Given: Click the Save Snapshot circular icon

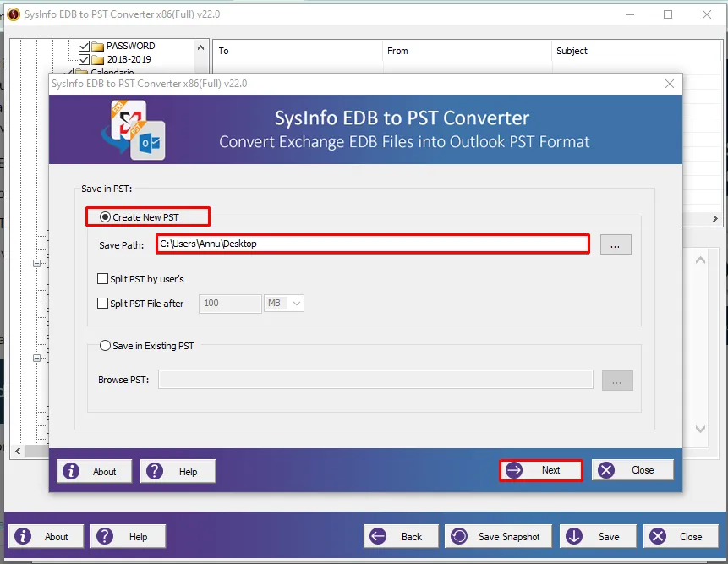Looking at the screenshot, I should point(459,536).
